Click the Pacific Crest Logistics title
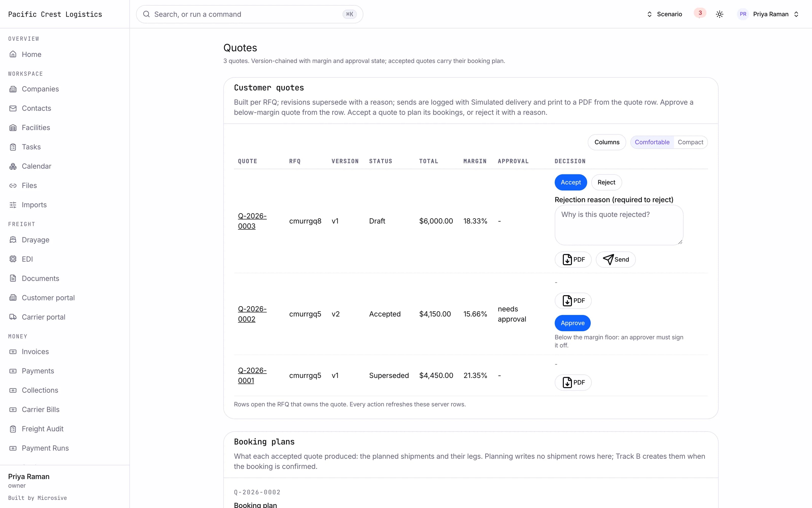The width and height of the screenshot is (812, 508). 55,14
